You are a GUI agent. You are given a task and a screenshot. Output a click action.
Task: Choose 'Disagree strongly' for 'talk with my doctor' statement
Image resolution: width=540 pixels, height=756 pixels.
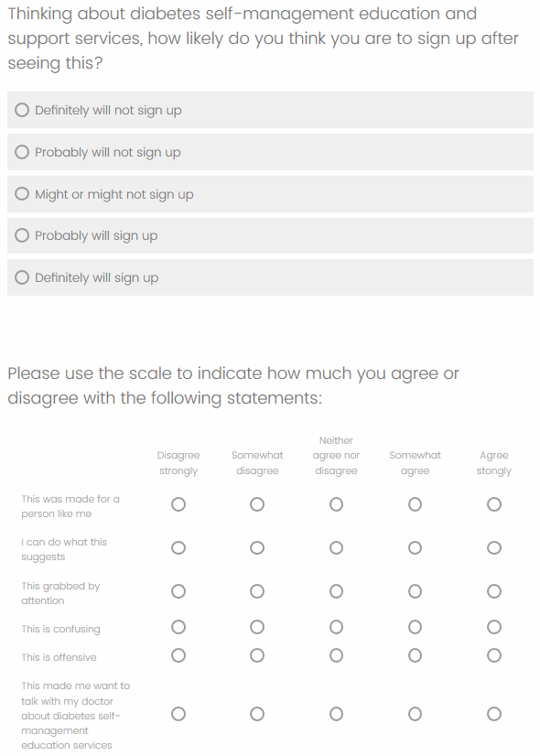[x=178, y=714]
